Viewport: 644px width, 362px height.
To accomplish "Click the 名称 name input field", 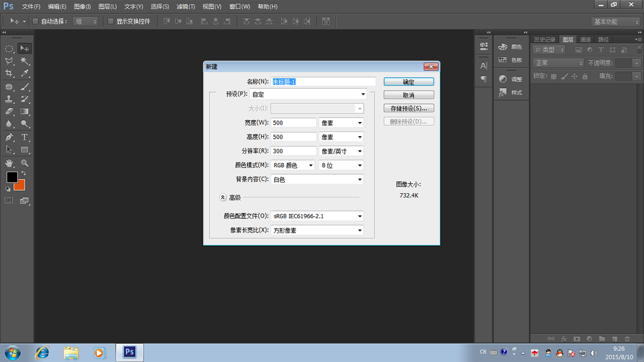I will (323, 81).
